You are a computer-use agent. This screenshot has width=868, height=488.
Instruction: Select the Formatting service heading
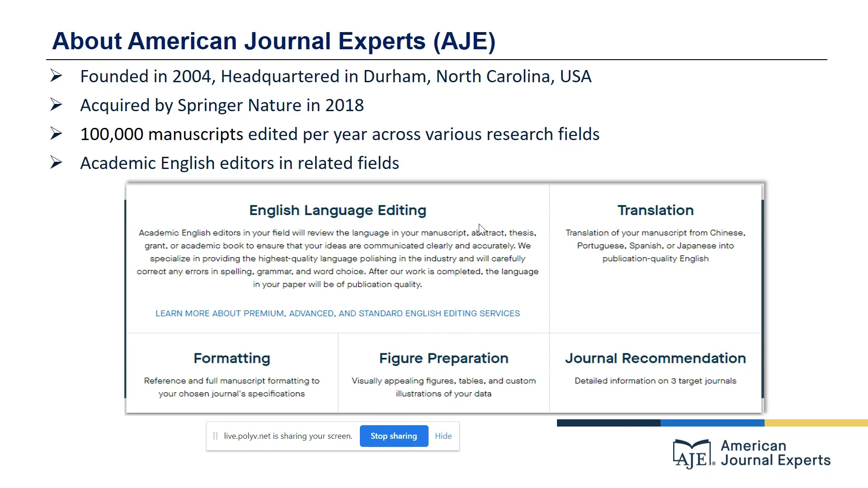[232, 358]
